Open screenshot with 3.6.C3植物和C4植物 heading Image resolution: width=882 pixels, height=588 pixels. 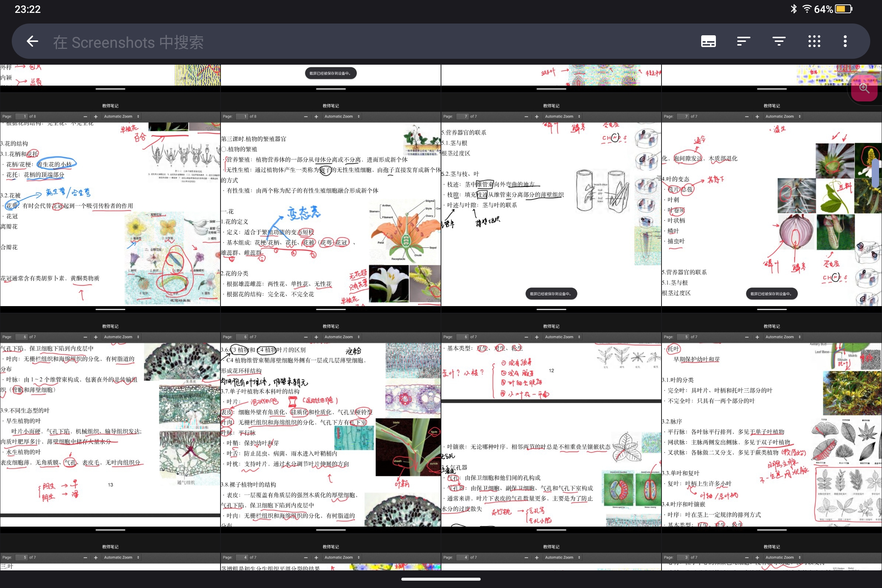click(331, 423)
